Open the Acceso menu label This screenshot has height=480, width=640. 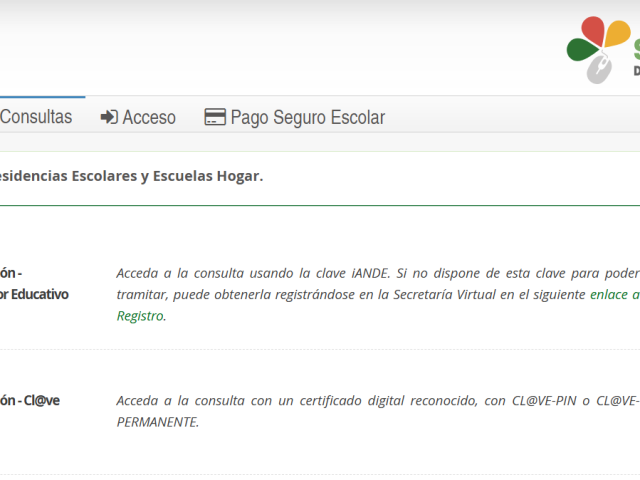pyautogui.click(x=149, y=118)
